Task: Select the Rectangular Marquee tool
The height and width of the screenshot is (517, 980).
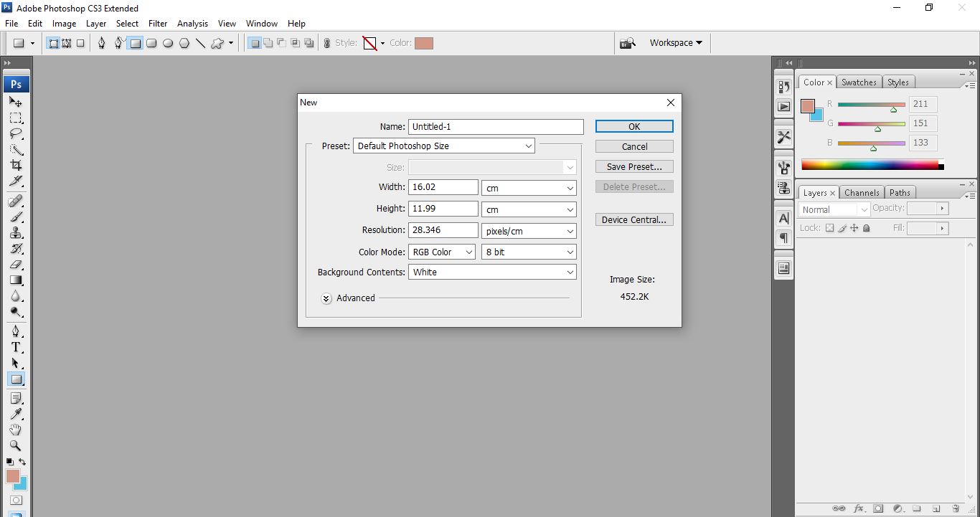Action: pyautogui.click(x=16, y=118)
